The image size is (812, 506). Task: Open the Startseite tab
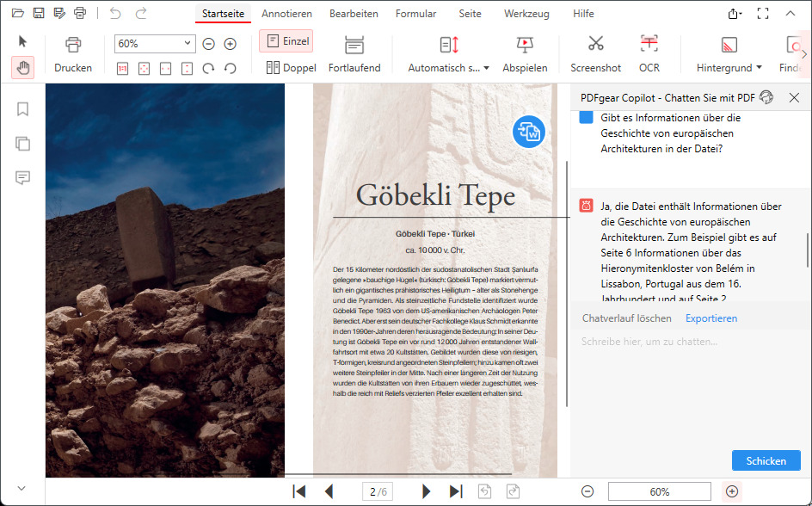click(x=223, y=14)
